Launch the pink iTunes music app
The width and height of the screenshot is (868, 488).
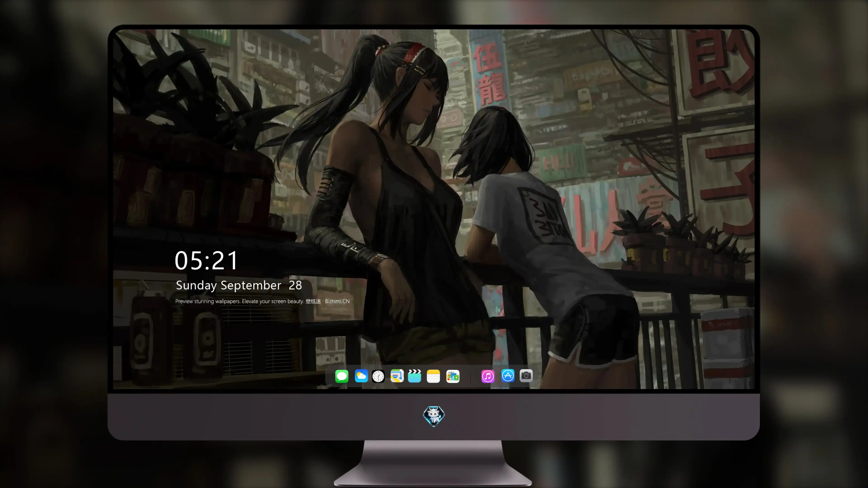tap(488, 376)
